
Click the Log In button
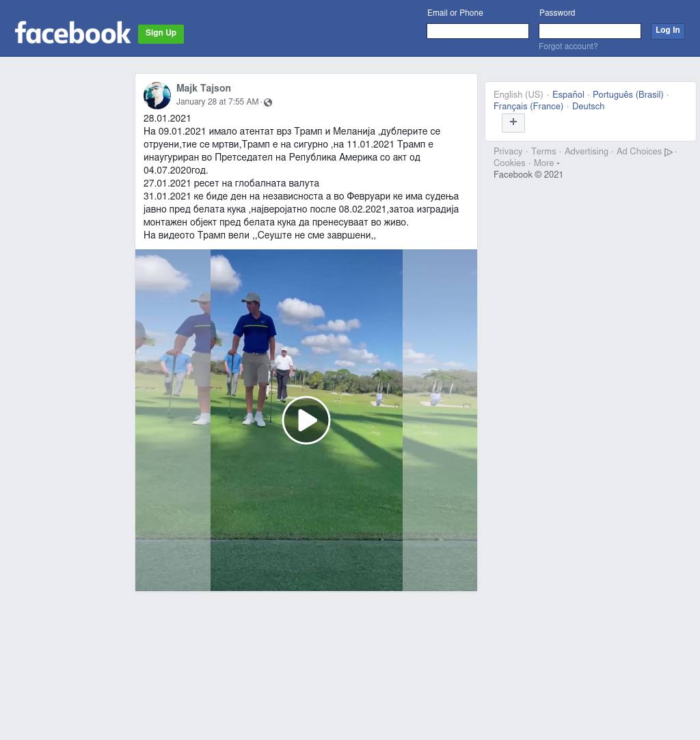pyautogui.click(x=667, y=31)
